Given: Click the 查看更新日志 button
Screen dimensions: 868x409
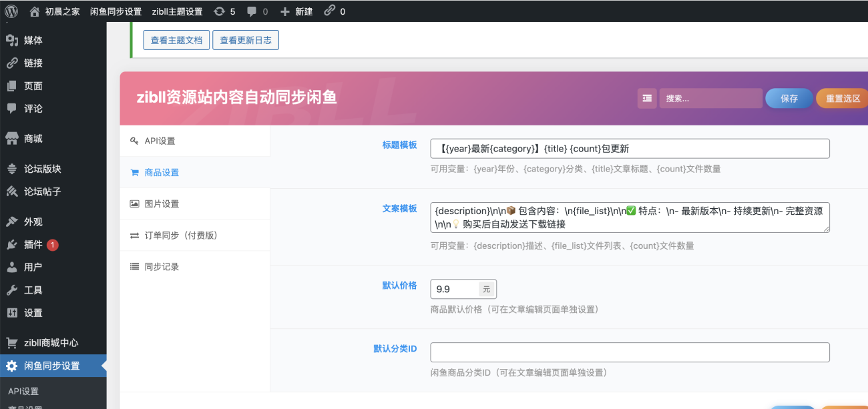Looking at the screenshot, I should [246, 40].
